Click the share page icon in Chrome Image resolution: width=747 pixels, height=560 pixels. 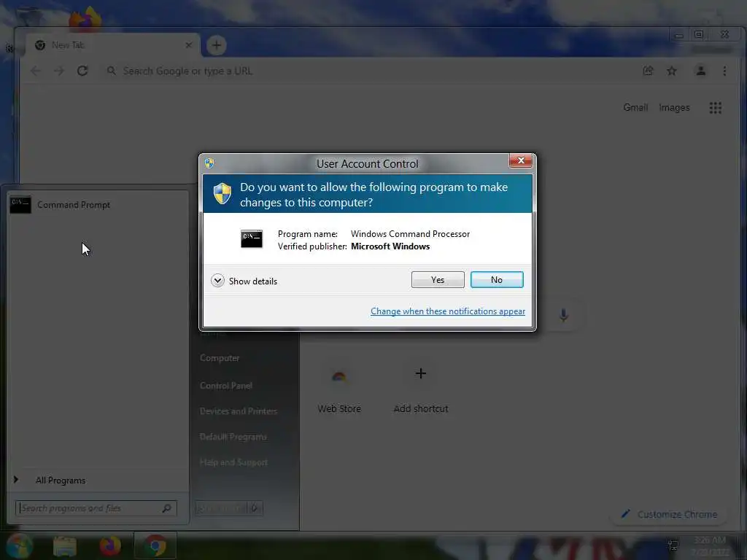648,71
